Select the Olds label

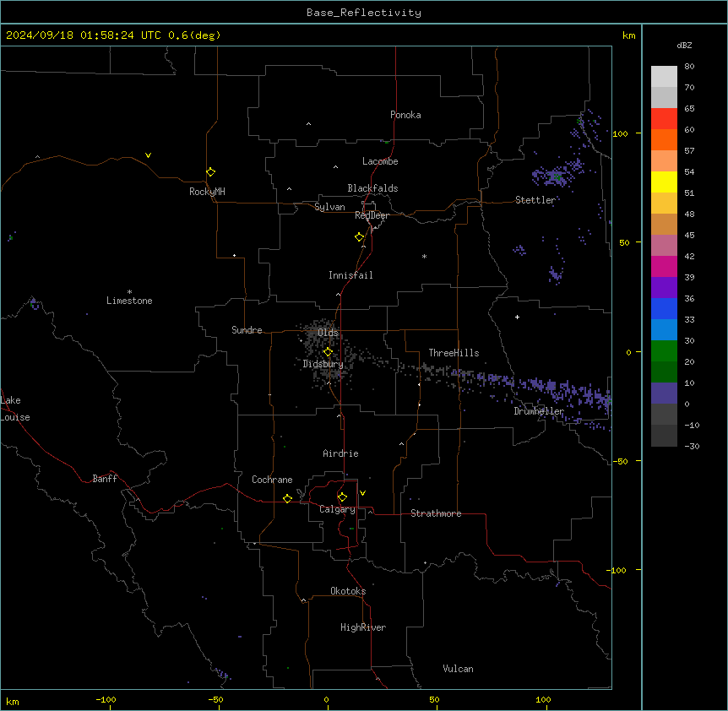(x=328, y=333)
